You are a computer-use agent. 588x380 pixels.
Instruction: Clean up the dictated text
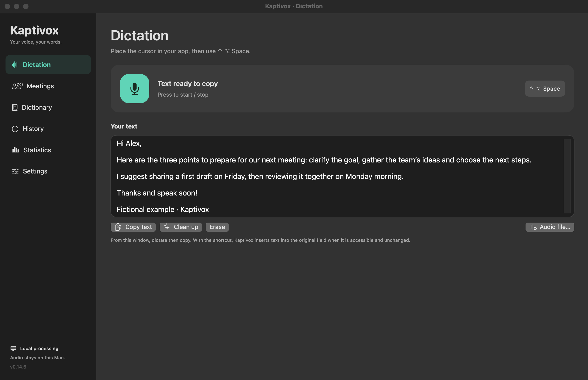(x=181, y=227)
